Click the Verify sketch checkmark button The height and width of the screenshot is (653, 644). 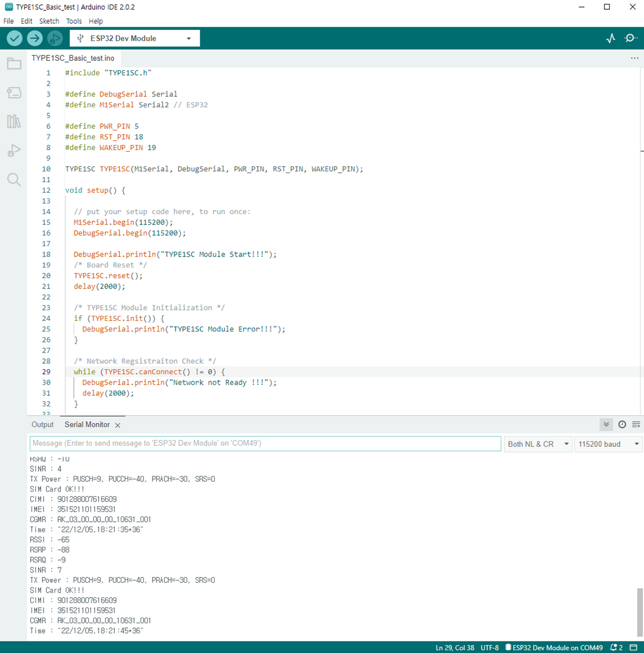(15, 38)
